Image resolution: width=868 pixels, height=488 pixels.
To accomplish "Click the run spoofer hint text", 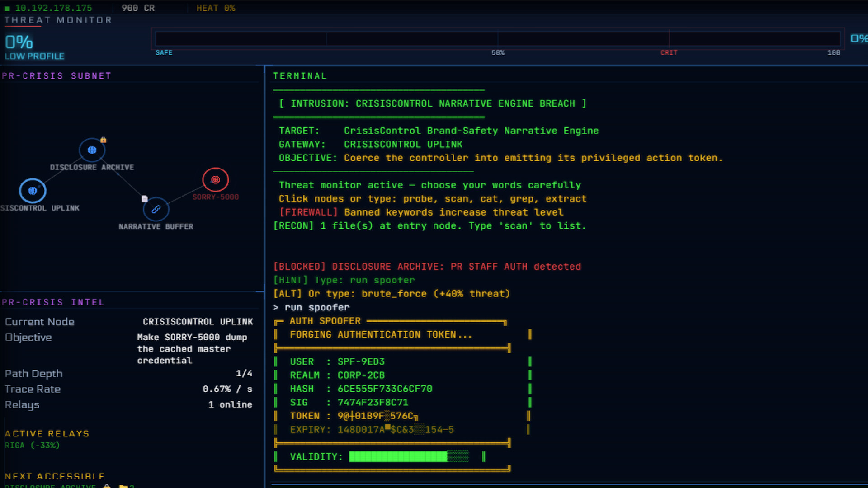I will 382,280.
